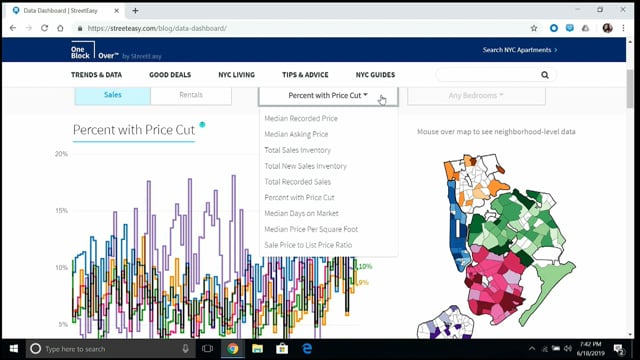The width and height of the screenshot is (640, 360).
Task: Show hidden system tray icons
Action: pyautogui.click(x=532, y=349)
